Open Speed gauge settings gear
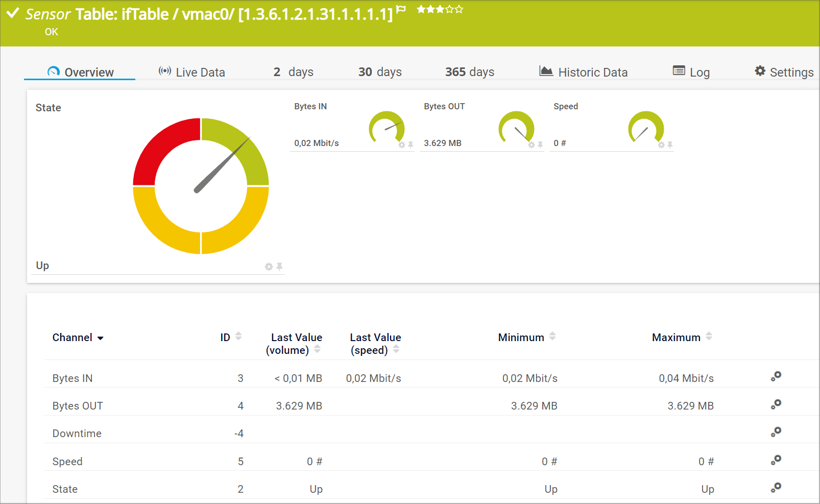 click(x=661, y=145)
